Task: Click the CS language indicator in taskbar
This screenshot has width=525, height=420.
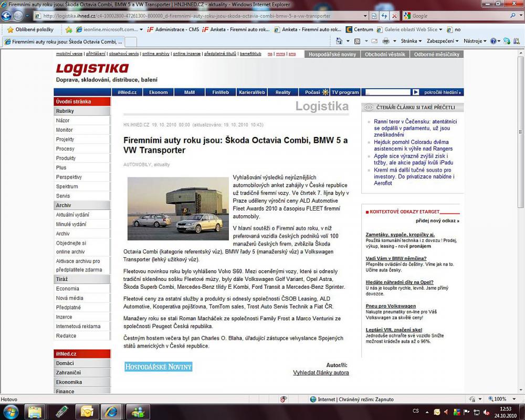Action: (x=416, y=411)
